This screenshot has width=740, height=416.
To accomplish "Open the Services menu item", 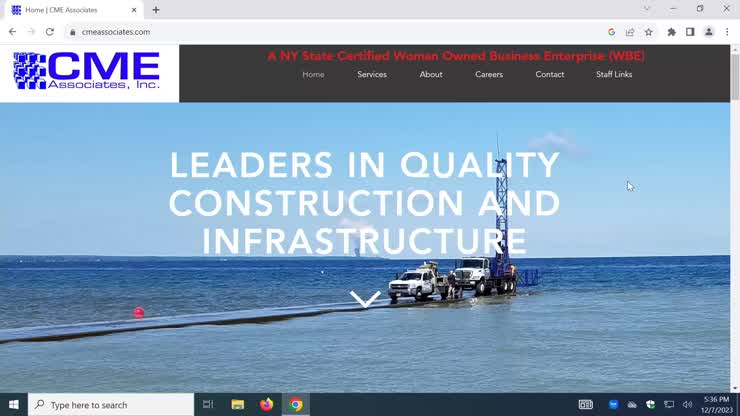I will point(372,75).
